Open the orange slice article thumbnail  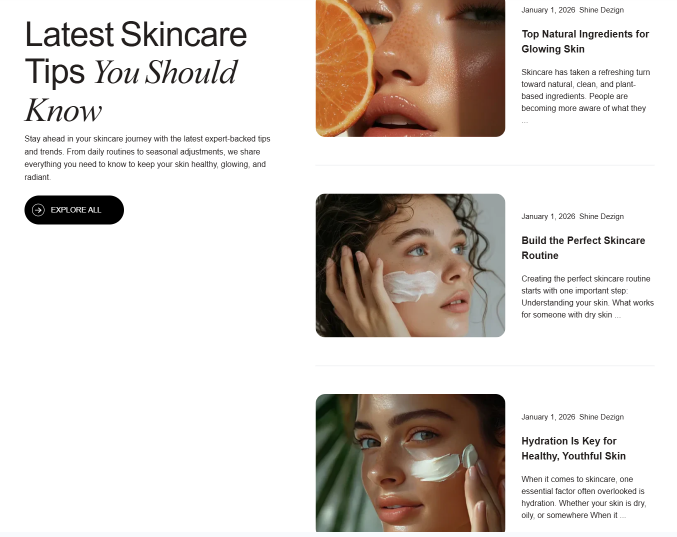point(410,68)
